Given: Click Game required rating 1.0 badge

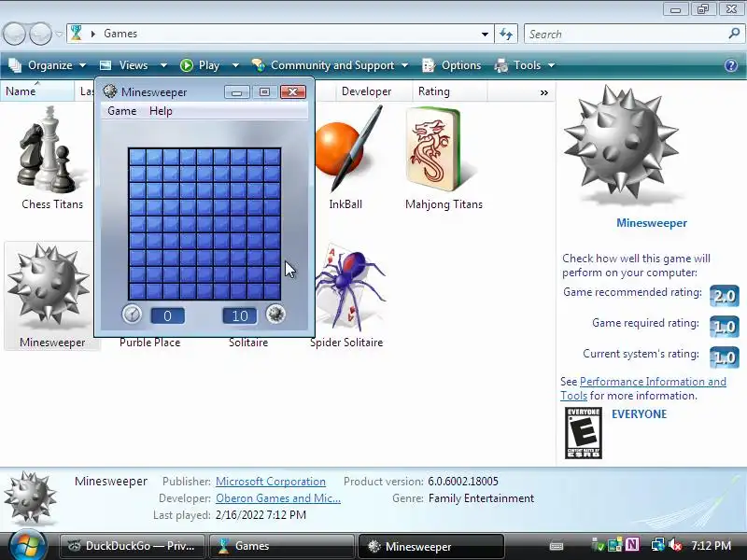Looking at the screenshot, I should (725, 327).
